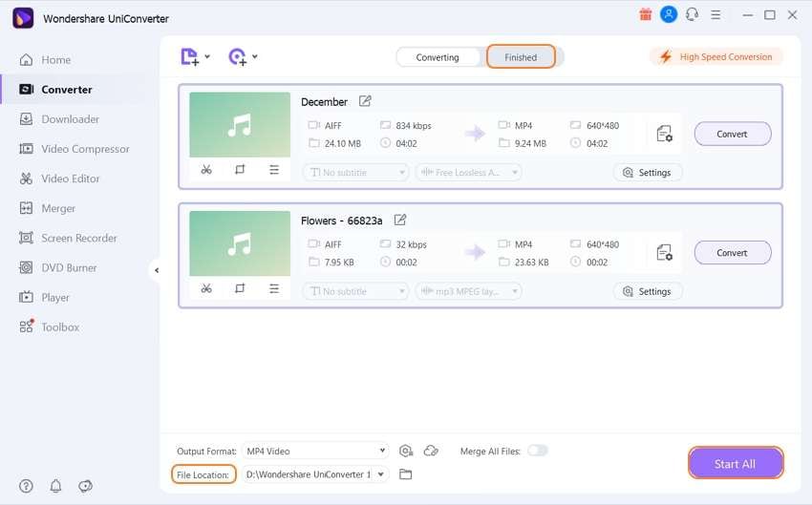Toggle Merge All Files switch
812x505 pixels.
click(537, 451)
